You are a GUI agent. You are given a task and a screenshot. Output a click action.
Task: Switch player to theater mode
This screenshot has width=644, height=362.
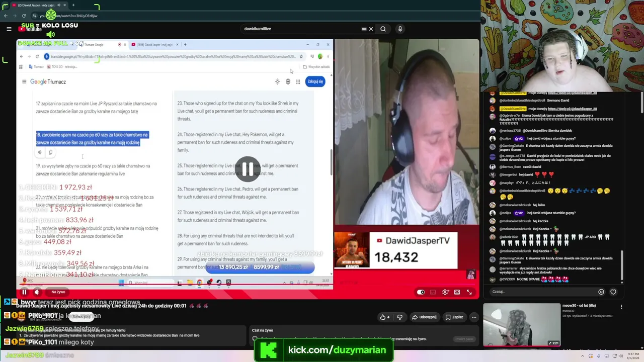tap(457, 292)
